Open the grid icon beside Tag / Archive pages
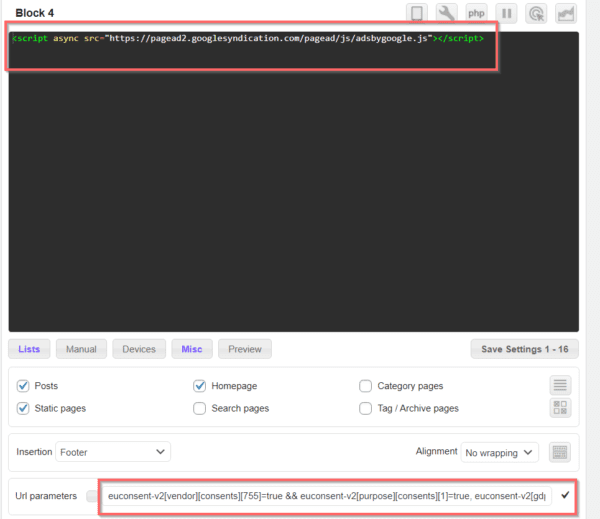 560,408
